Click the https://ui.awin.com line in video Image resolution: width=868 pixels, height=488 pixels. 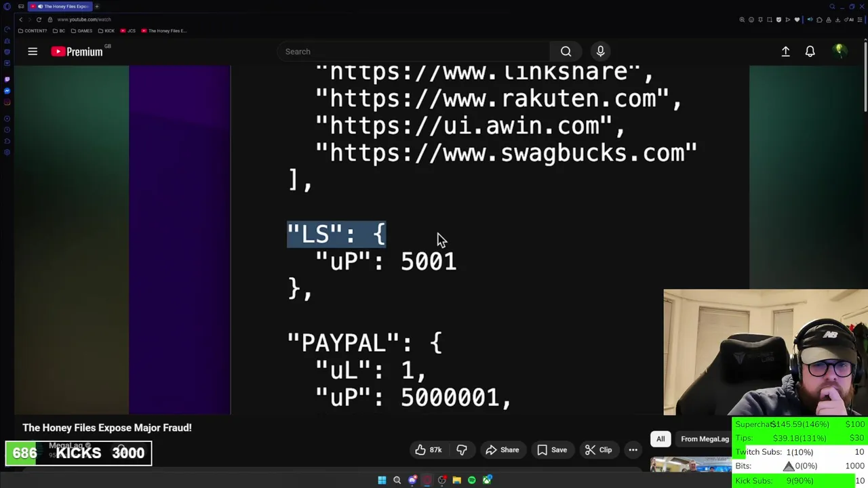[470, 126]
